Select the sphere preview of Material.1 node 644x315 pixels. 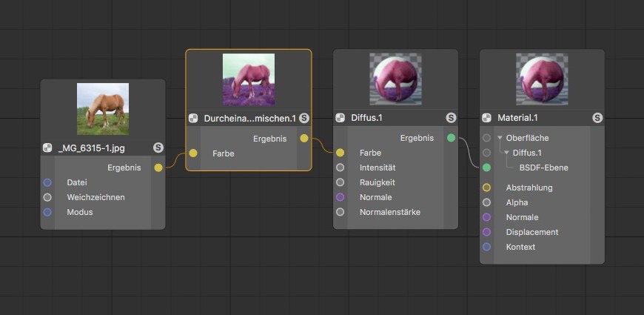click(542, 79)
